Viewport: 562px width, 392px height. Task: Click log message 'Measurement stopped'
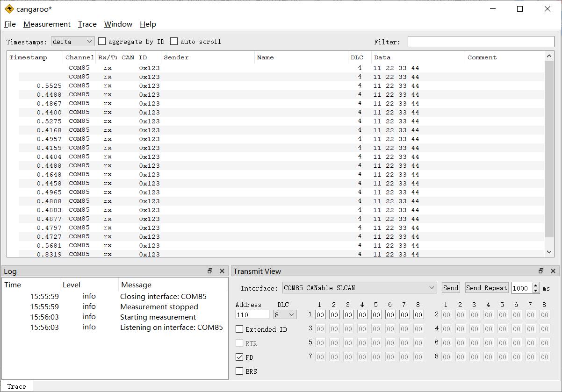tap(159, 306)
